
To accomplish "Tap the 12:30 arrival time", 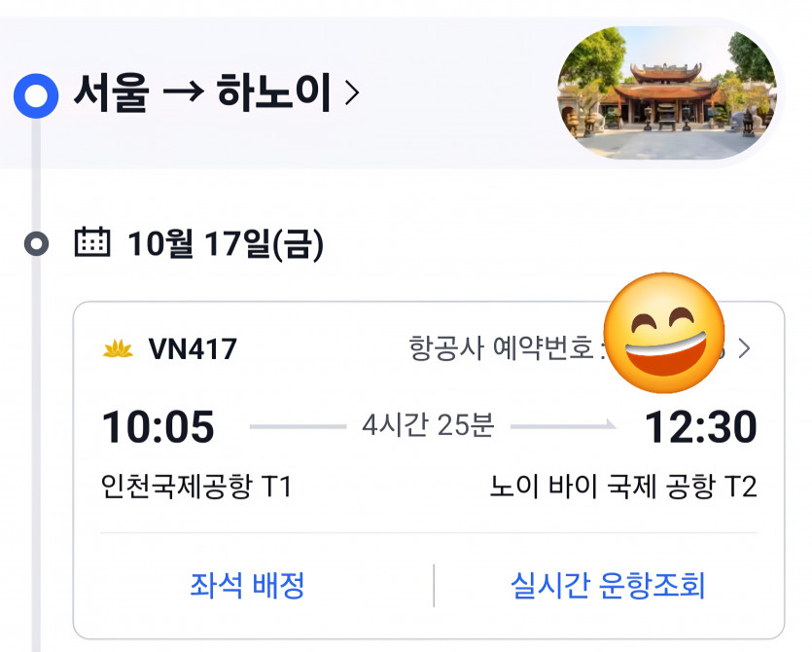I will pyautogui.click(x=700, y=427).
